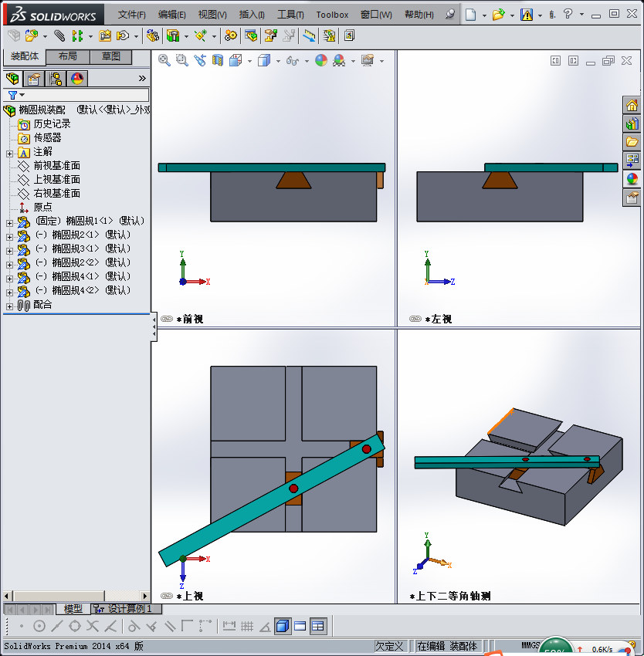Click the Edit Appearance color ball icon

click(x=320, y=61)
